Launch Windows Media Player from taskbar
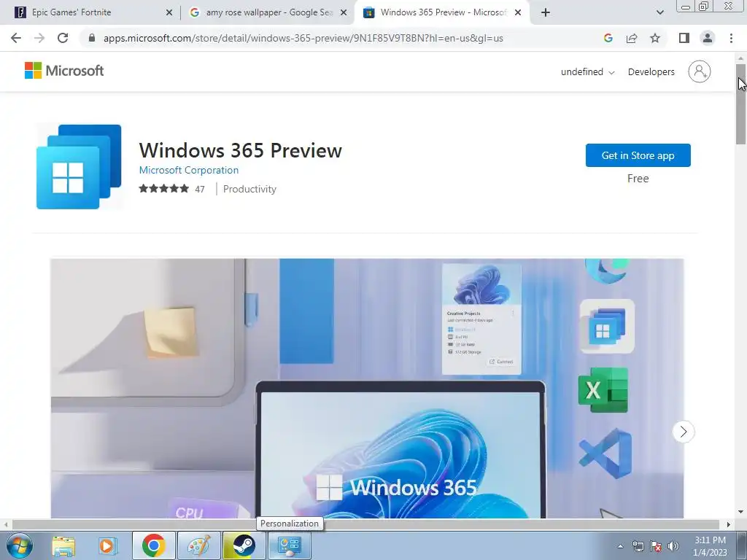This screenshot has width=747, height=560. tap(107, 545)
